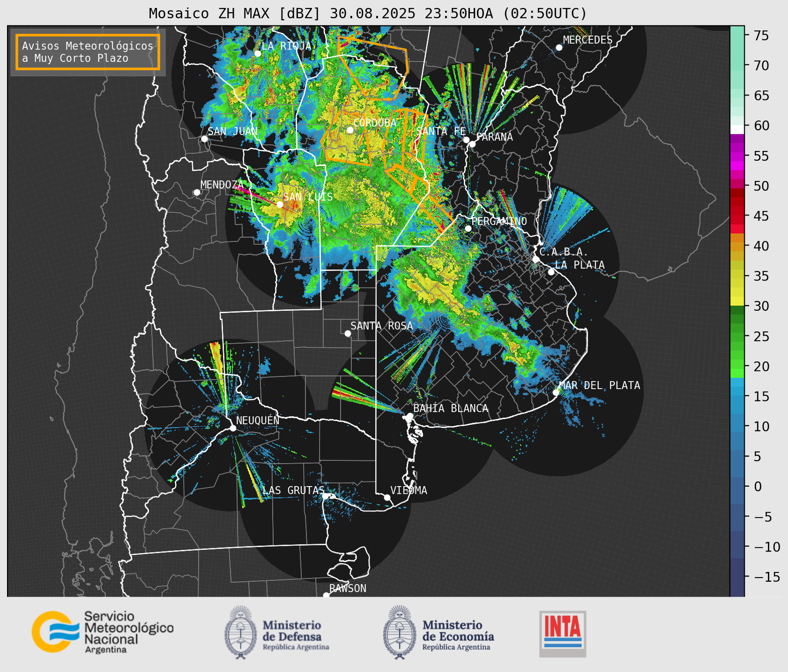
Task: Click the Avisos Meteorológicos a Muy Corto Plazo box
Action: (x=88, y=52)
